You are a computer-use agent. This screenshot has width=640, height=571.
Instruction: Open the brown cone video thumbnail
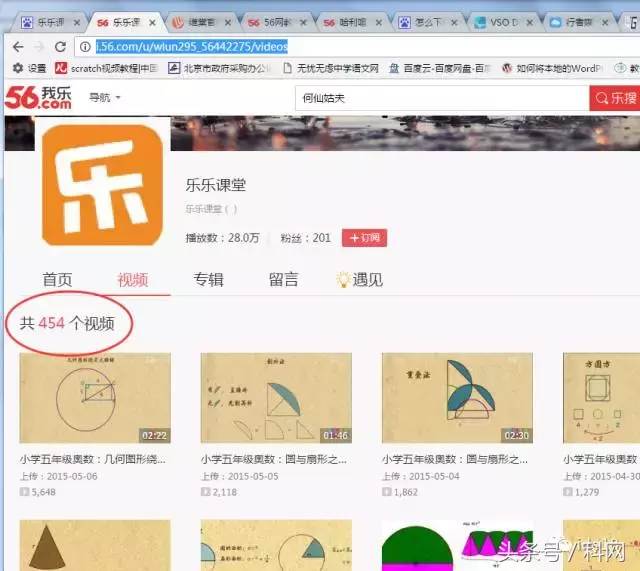click(95, 545)
